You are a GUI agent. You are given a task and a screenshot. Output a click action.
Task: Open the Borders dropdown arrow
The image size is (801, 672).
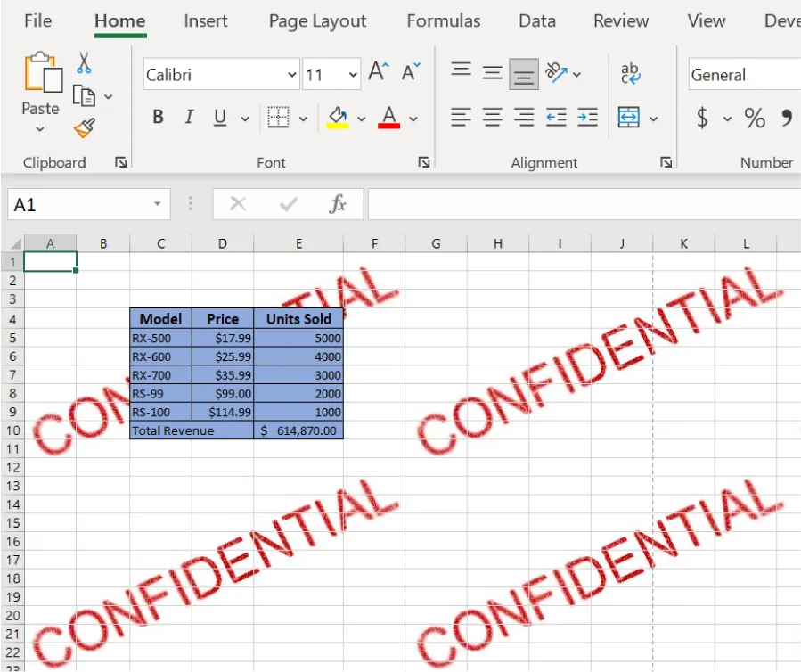coord(304,117)
